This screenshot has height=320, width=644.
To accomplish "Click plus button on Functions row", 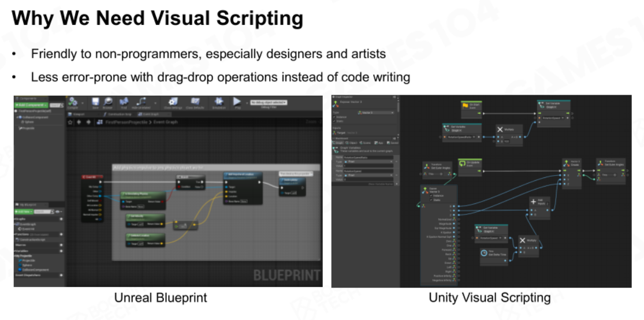I will [61, 234].
